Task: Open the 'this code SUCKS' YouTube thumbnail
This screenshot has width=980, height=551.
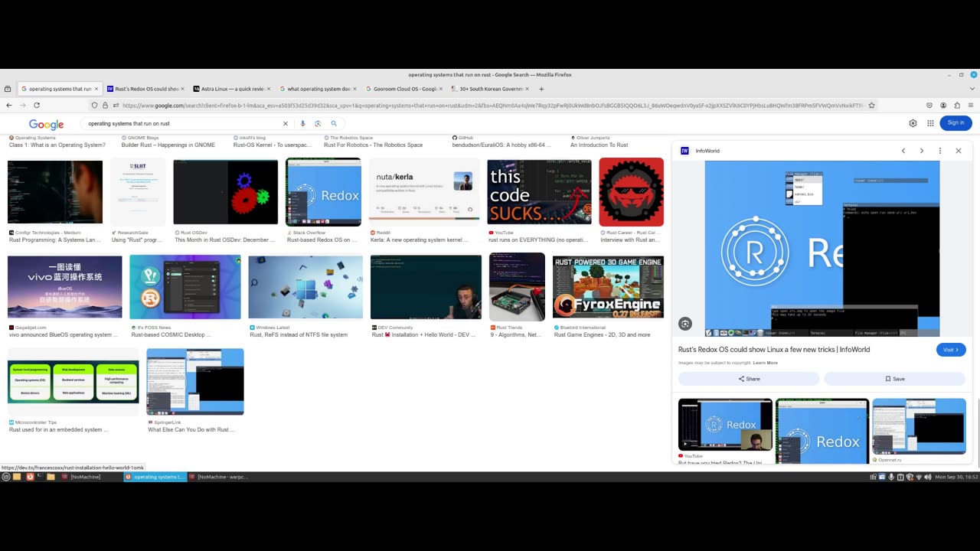Action: (x=539, y=192)
